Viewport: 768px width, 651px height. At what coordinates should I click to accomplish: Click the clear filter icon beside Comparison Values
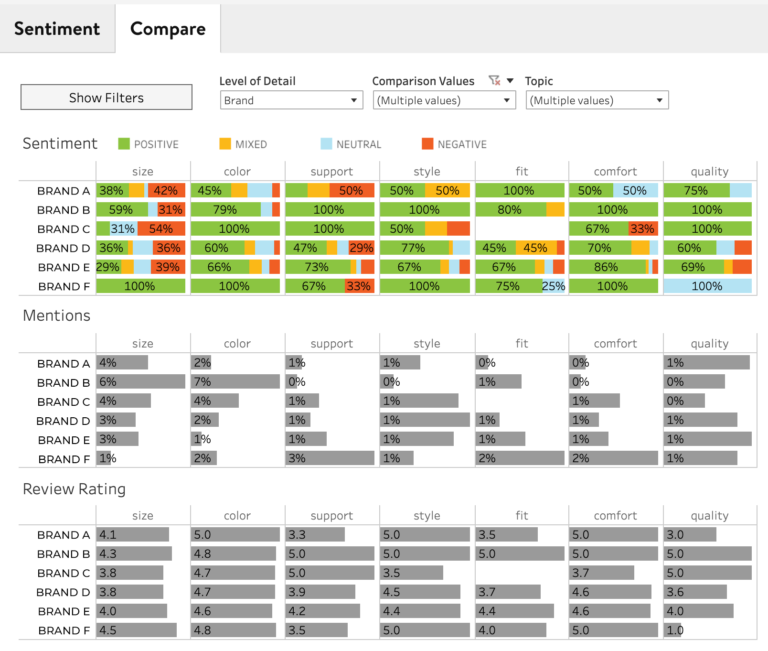click(493, 81)
